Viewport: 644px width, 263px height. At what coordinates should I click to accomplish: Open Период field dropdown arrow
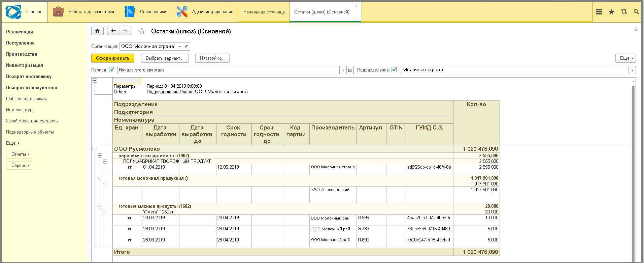click(x=343, y=70)
